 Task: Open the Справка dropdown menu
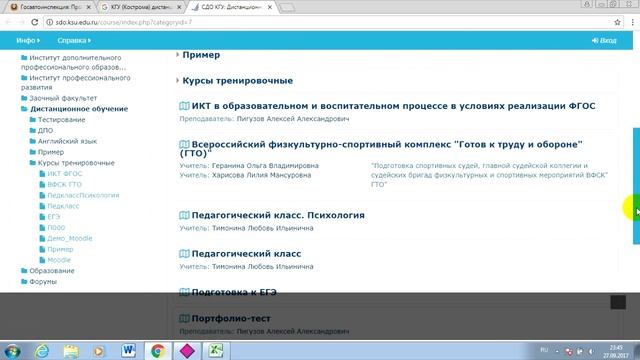pos(74,40)
